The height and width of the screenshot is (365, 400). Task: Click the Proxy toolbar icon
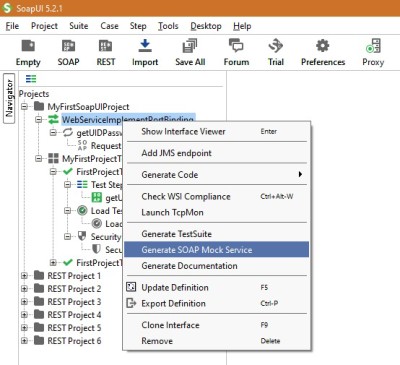coord(373,46)
